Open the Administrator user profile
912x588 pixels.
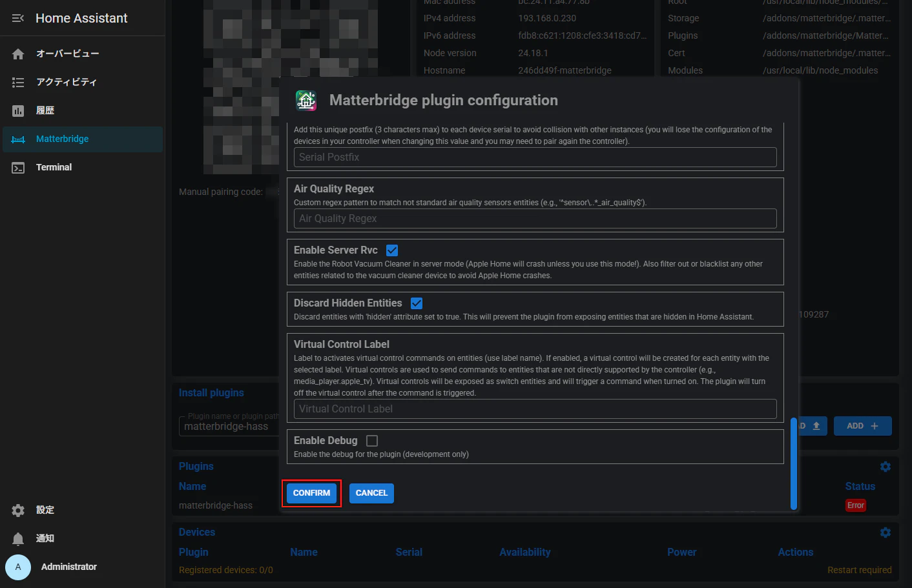coord(83,567)
